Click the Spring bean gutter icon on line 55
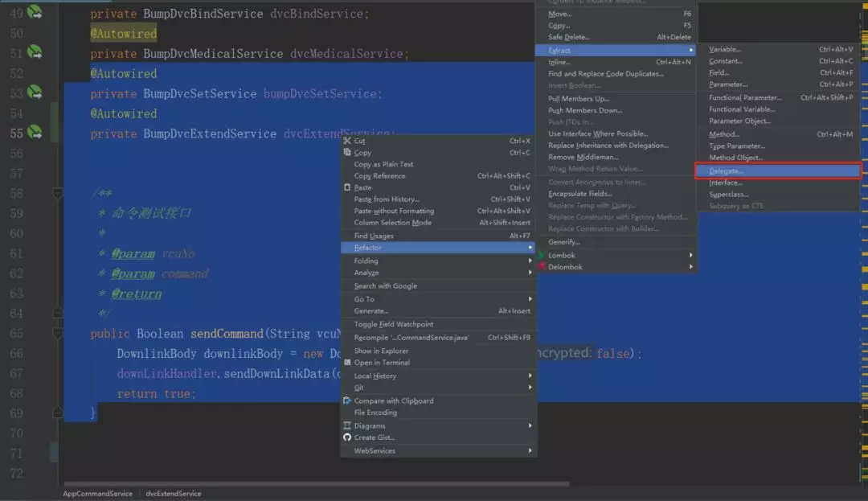 pos(35,133)
